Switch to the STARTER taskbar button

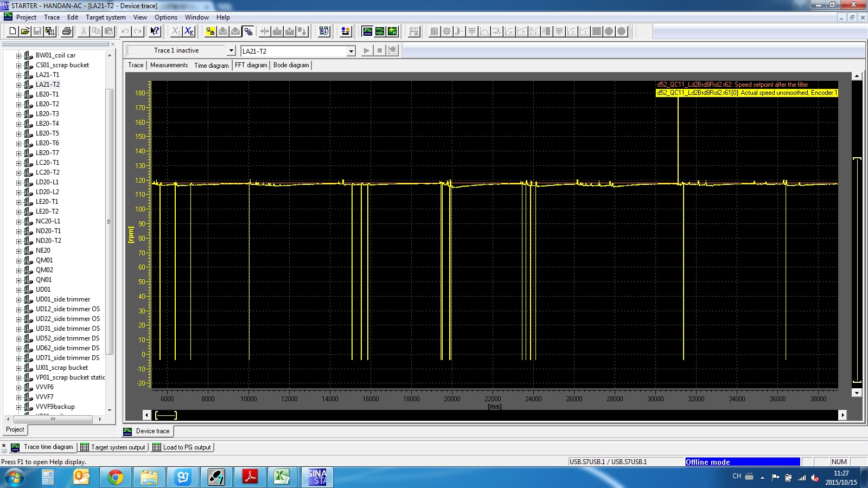[317, 477]
